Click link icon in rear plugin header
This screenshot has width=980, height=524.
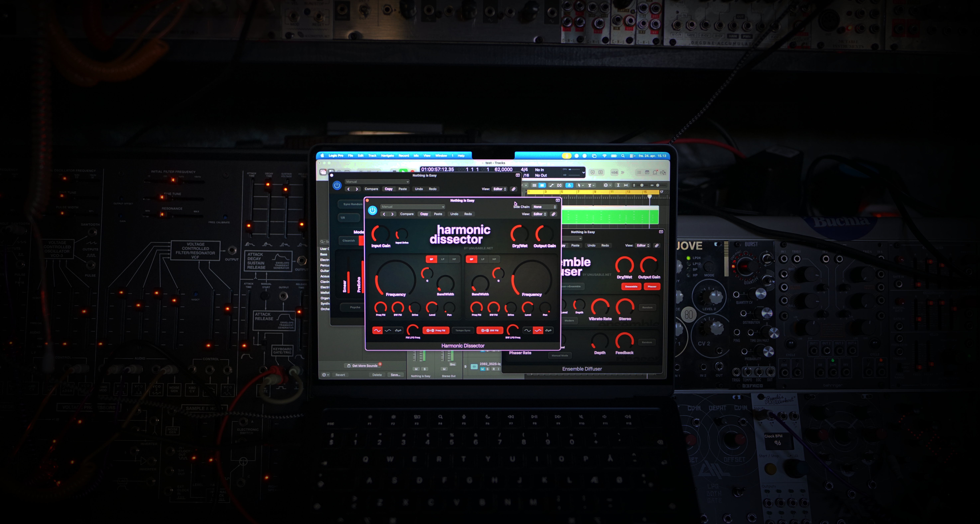514,189
